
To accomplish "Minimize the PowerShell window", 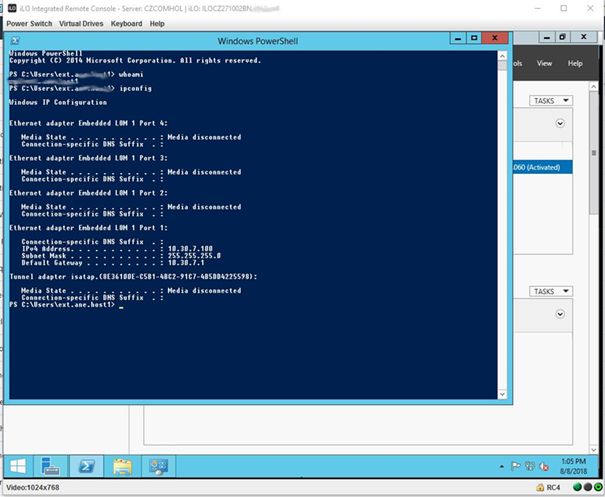I will 458,38.
